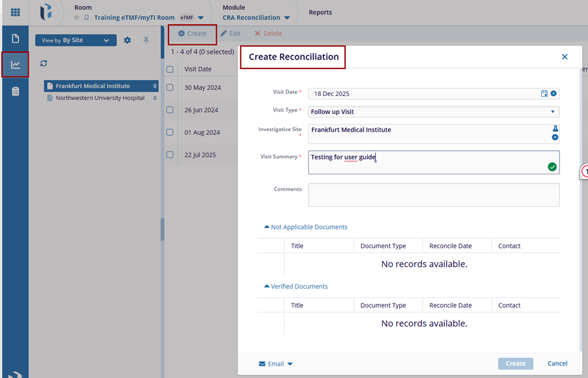Open the reports chart icon in sidebar
Viewport: 588px width, 378px height.
pos(15,65)
